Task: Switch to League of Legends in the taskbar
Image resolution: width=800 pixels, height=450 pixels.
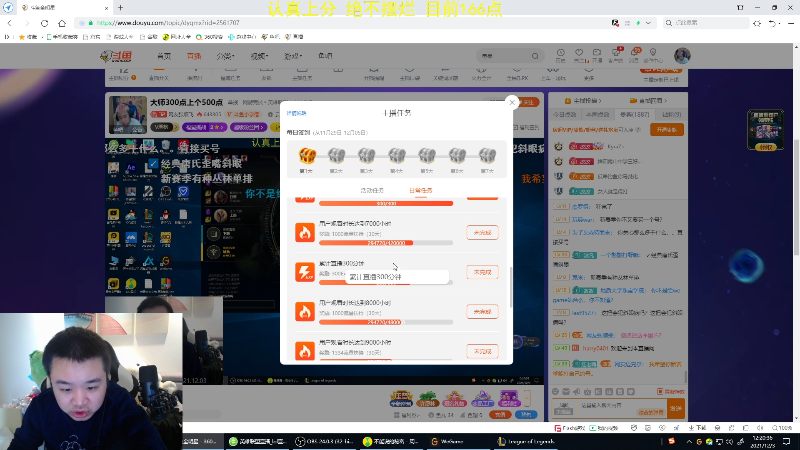Action: coord(526,441)
